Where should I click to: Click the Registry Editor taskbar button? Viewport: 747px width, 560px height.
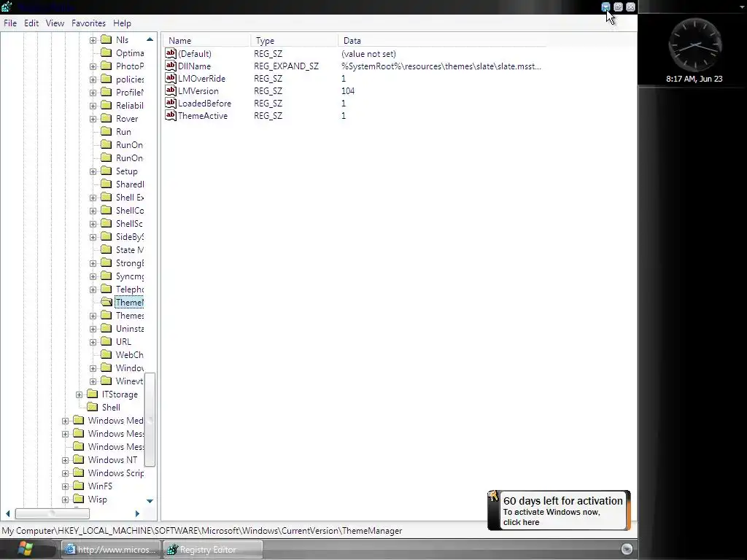click(x=212, y=549)
